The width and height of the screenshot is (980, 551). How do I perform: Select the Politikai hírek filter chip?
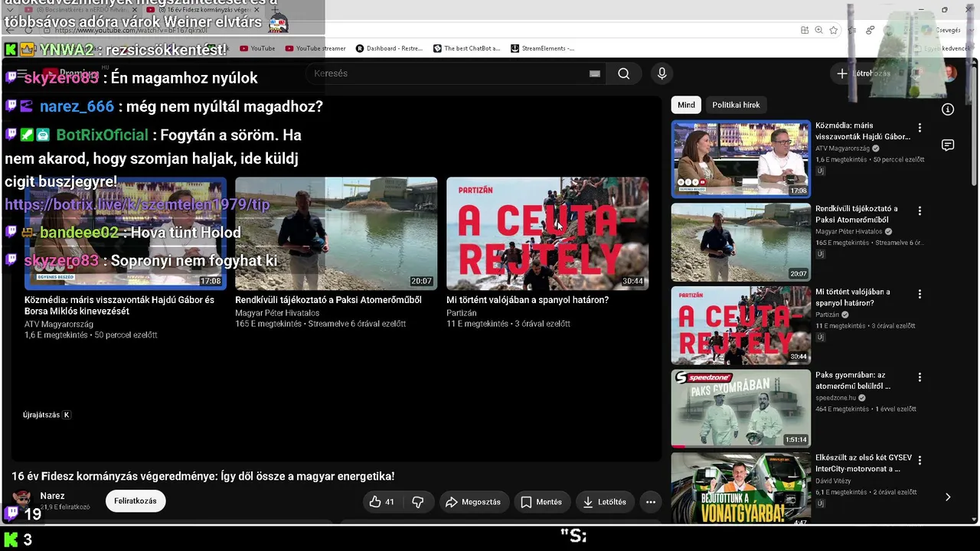click(736, 105)
